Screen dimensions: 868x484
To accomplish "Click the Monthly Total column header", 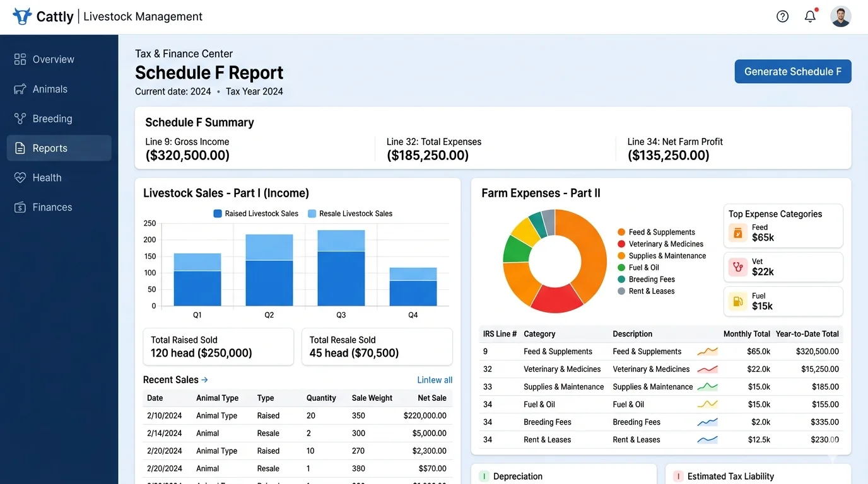I will (x=747, y=334).
